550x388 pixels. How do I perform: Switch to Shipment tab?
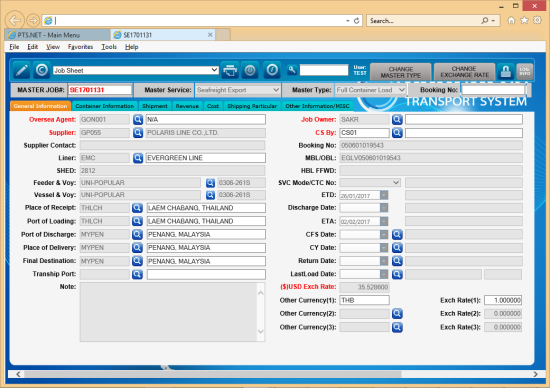pos(155,106)
